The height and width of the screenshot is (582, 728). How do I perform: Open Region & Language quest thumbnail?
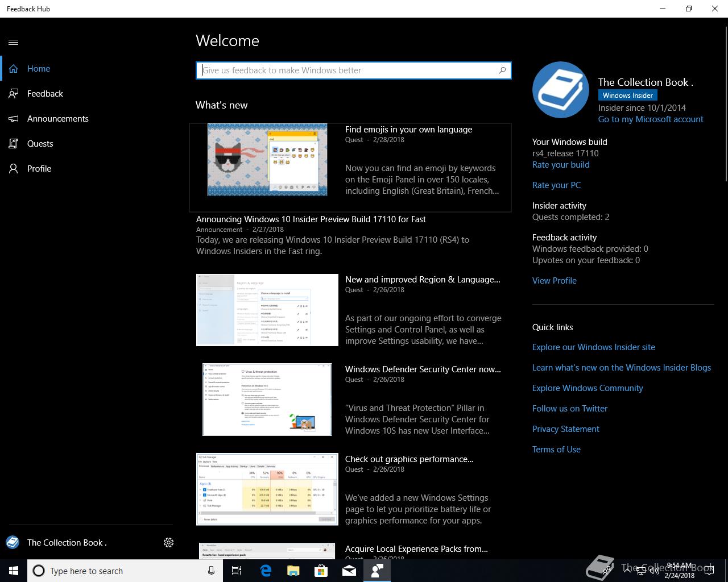(x=267, y=310)
